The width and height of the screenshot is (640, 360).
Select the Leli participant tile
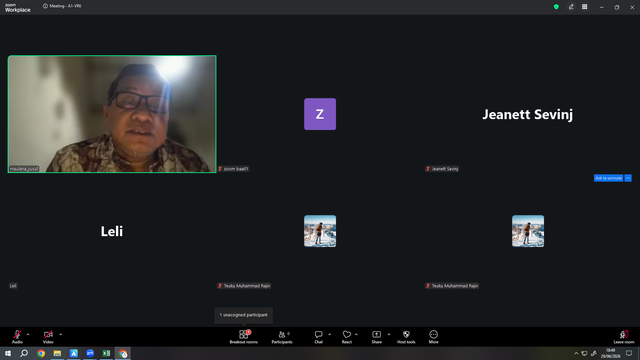[x=112, y=231]
